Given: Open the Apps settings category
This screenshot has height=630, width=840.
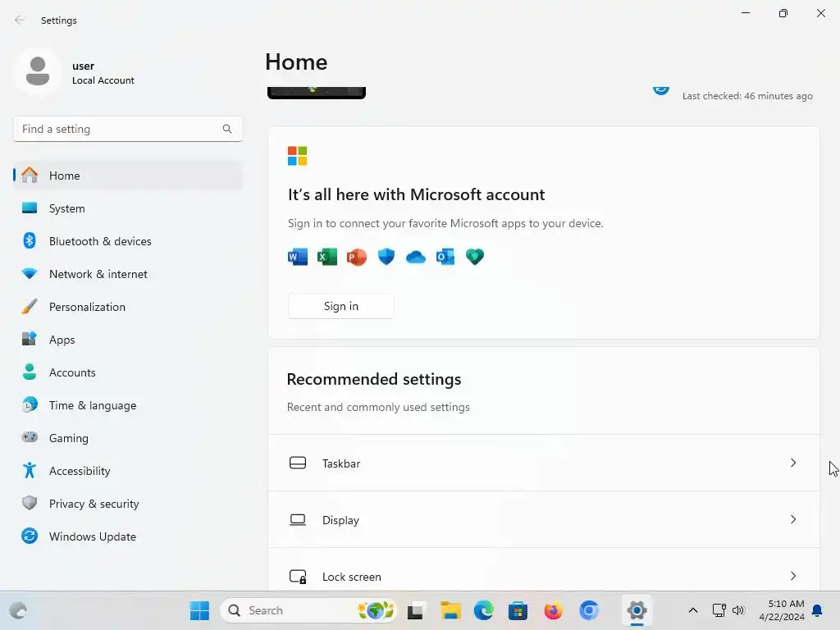Looking at the screenshot, I should coord(128,340).
